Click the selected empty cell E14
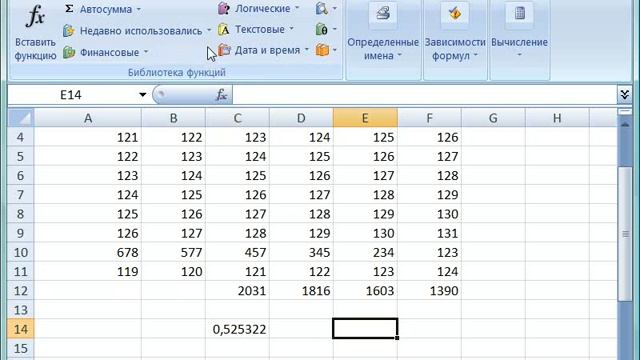 (x=365, y=329)
